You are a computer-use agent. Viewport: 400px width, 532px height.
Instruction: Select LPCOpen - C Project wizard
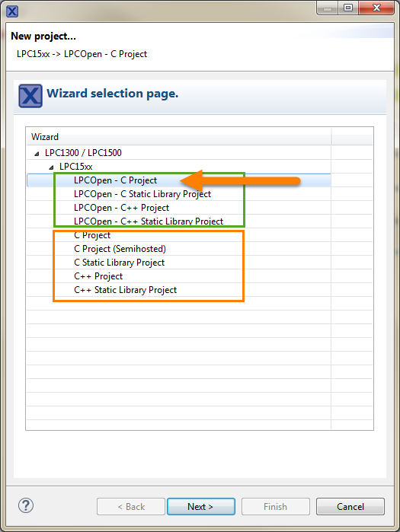tap(115, 180)
